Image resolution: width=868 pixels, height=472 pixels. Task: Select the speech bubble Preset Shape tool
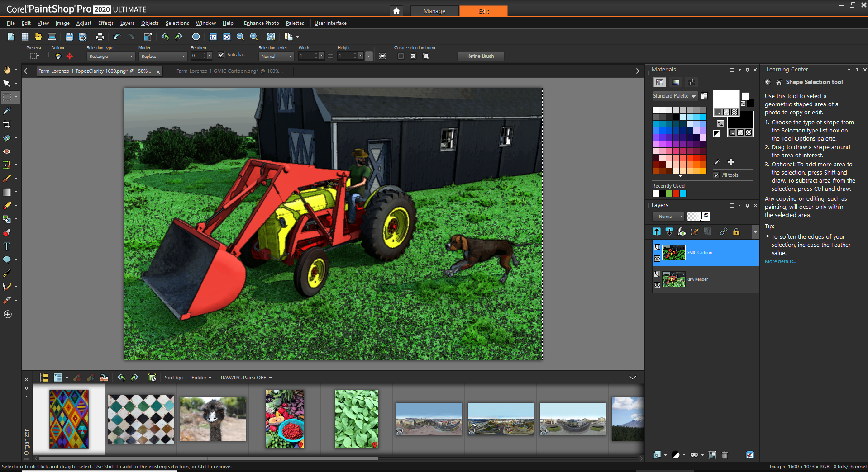pyautogui.click(x=7, y=260)
